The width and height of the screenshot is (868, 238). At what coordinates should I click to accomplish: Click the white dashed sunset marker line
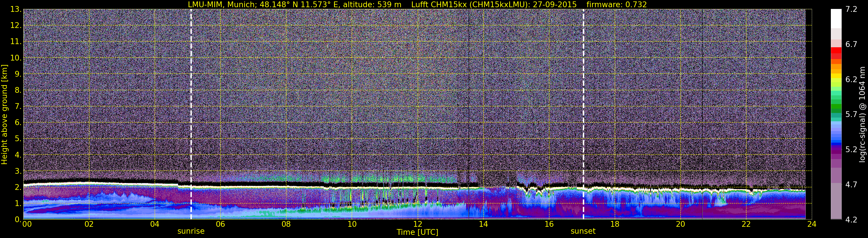point(583,114)
